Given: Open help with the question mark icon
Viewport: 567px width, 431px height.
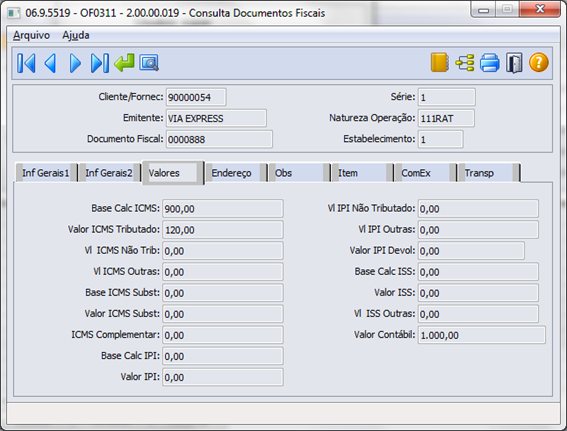Looking at the screenshot, I should (539, 63).
